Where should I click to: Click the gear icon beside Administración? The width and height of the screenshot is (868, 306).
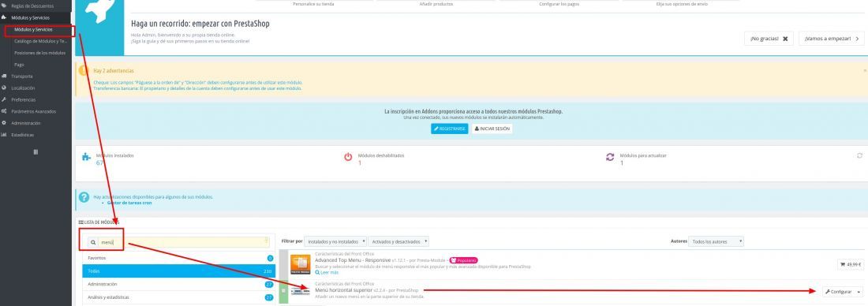click(x=4, y=123)
